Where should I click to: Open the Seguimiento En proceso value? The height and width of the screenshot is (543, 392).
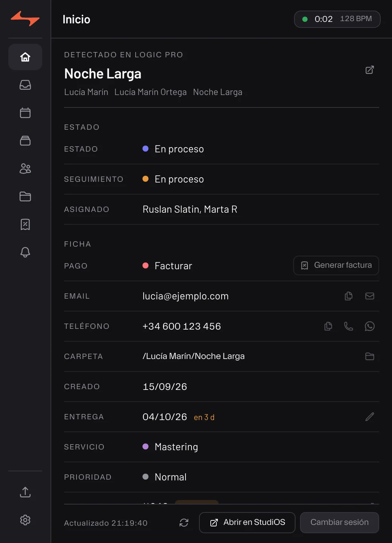[173, 179]
